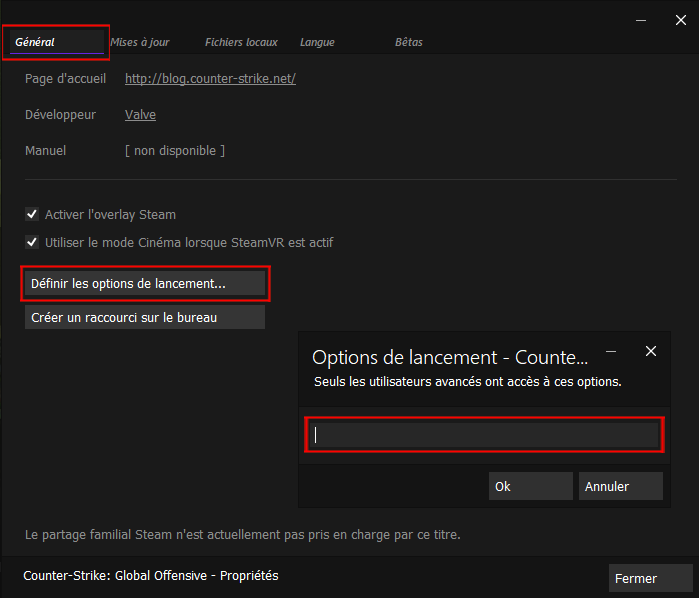699x598 pixels.
Task: Click the 'partage familial Steam' notice text
Action: (243, 535)
